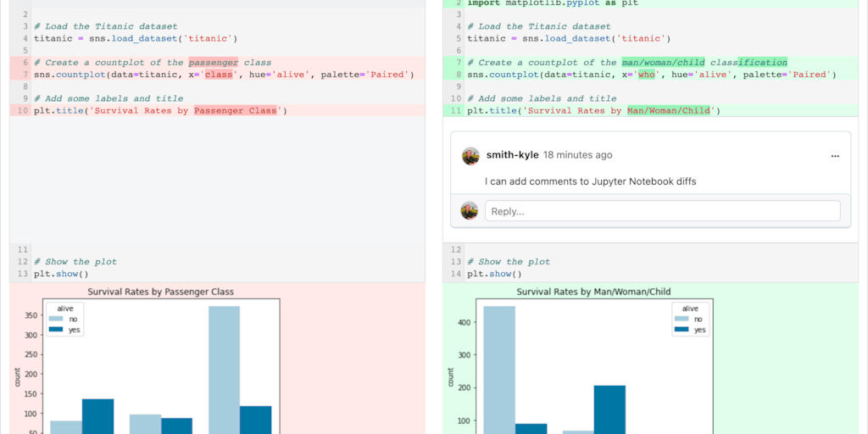The width and height of the screenshot is (868, 434).
Task: Click the 'no' legend swatch in left chart
Action: (57, 320)
